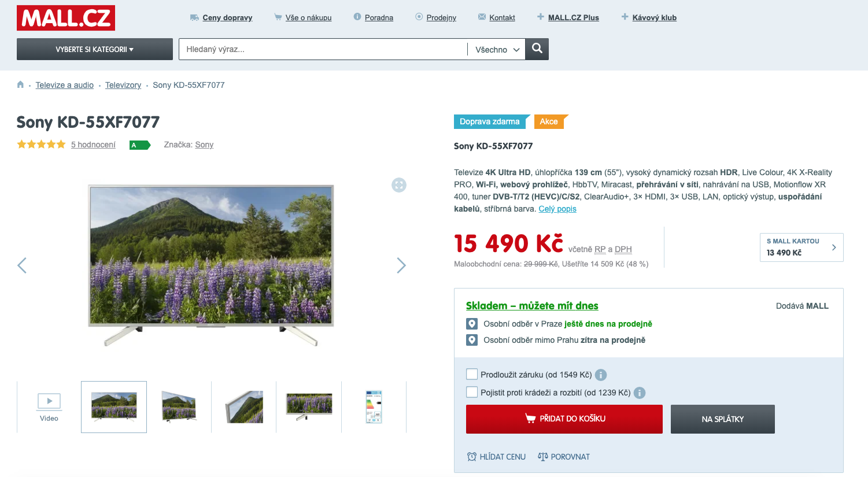The image size is (868, 477).
Task: Enable Prodloužit záruku checkbox
Action: pos(472,374)
